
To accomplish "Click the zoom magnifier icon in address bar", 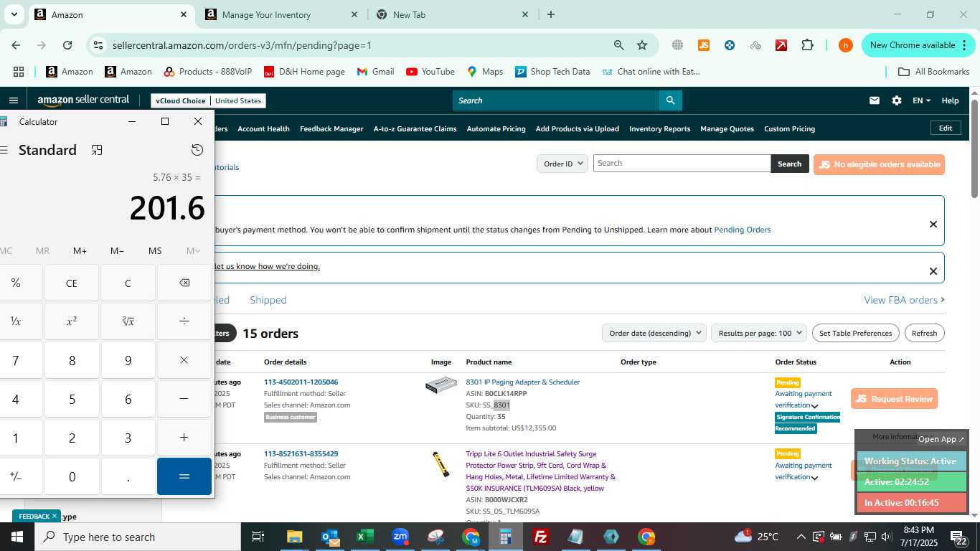I will [x=618, y=45].
